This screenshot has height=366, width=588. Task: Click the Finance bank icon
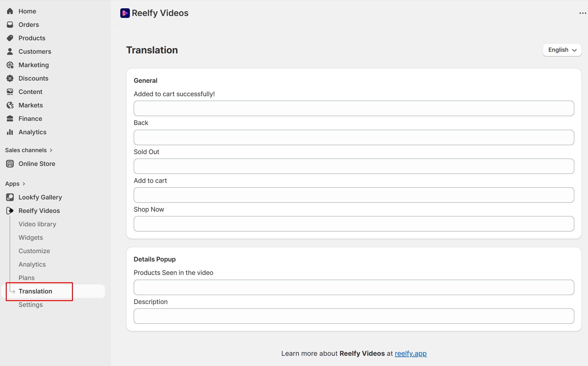(10, 119)
